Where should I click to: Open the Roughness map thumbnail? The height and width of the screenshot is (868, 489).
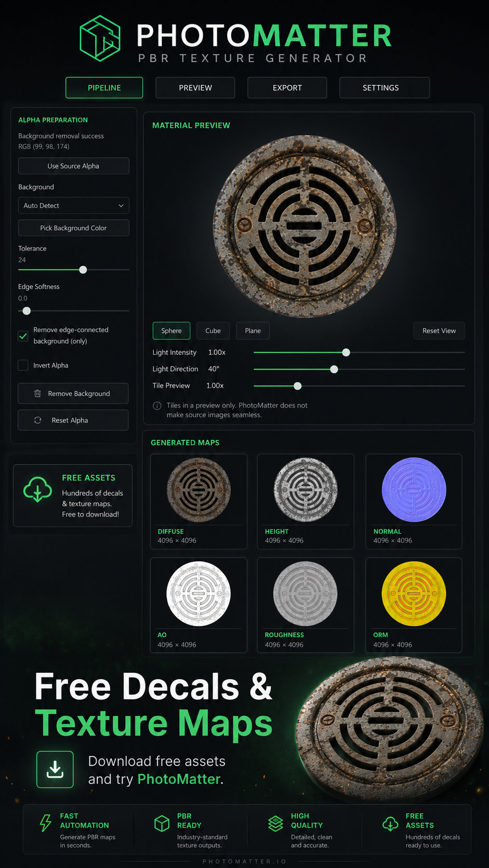pyautogui.click(x=306, y=605)
